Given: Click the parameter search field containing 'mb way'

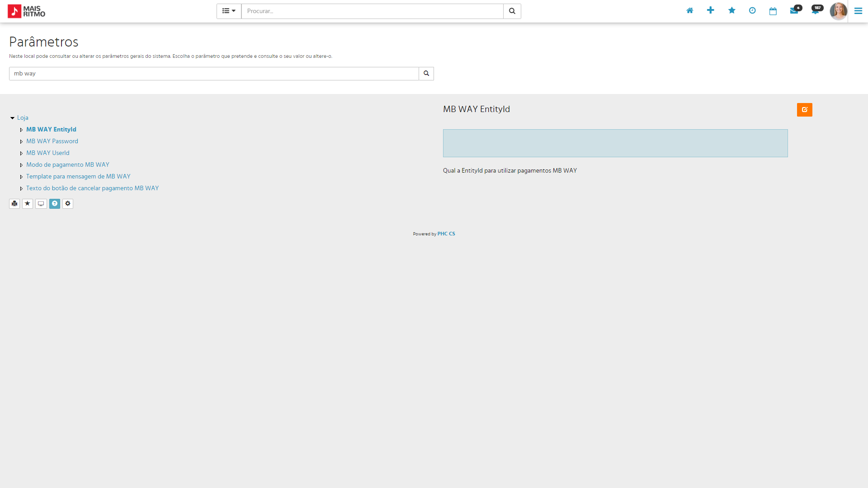Looking at the screenshot, I should point(214,74).
